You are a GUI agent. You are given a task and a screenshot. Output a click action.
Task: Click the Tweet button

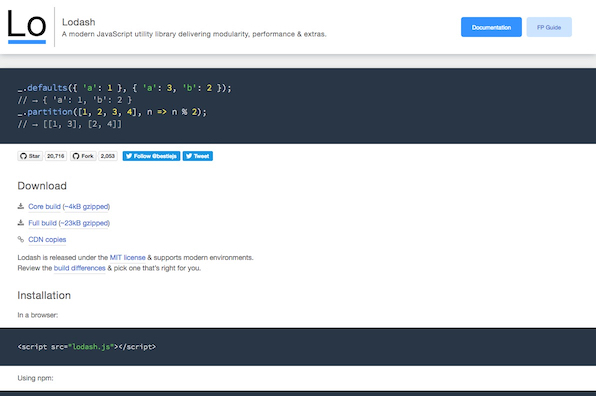click(x=198, y=156)
